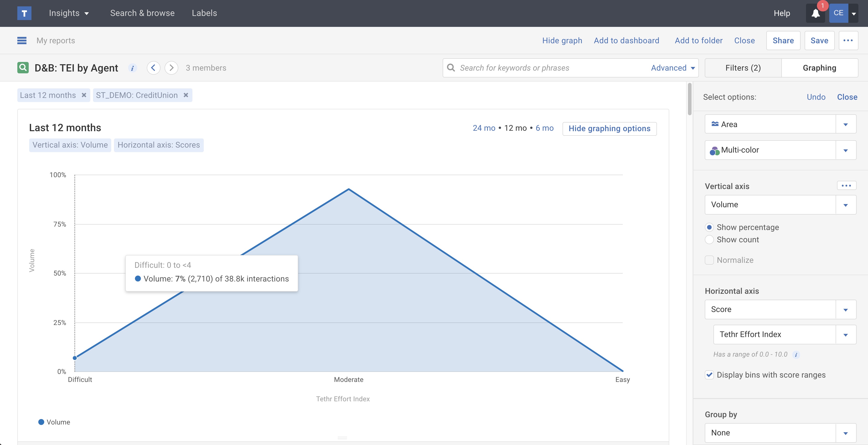Click the score range info icon
Screen dimensions: 868x445
tap(796, 354)
